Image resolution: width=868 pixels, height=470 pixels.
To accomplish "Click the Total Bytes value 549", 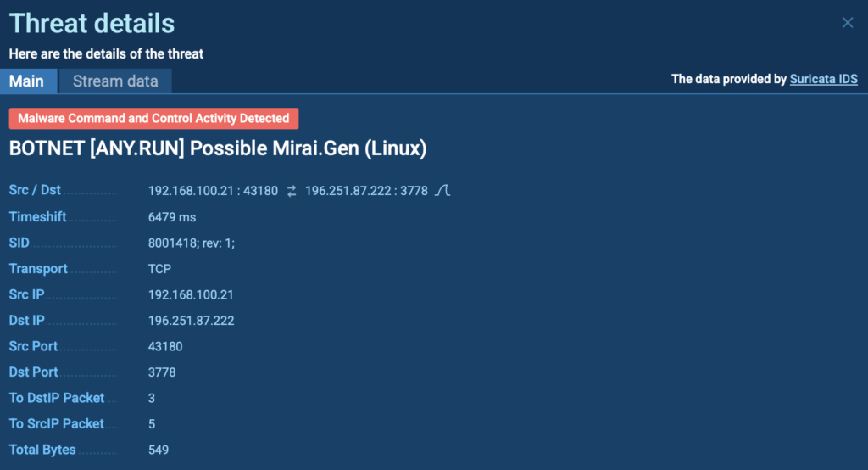I will pyautogui.click(x=159, y=450).
